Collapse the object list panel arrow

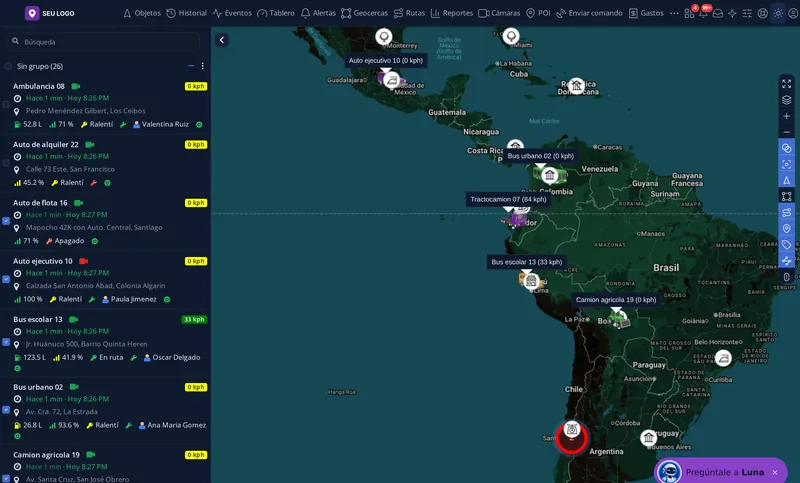point(222,40)
